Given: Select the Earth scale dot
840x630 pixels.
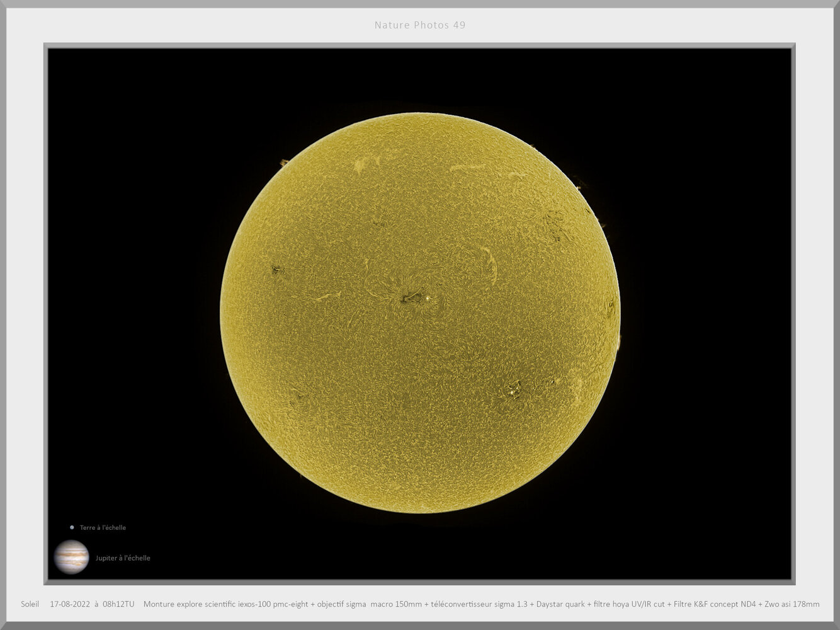Looking at the screenshot, I should [71, 527].
